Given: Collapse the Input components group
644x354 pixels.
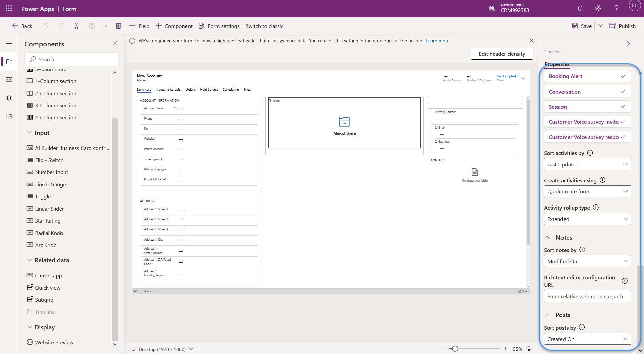Looking at the screenshot, I should tap(30, 133).
